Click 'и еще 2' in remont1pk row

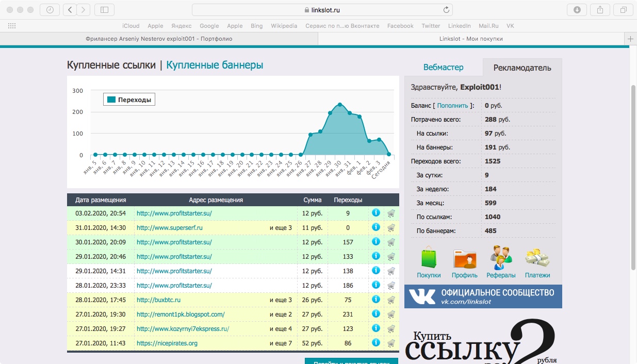tap(280, 314)
